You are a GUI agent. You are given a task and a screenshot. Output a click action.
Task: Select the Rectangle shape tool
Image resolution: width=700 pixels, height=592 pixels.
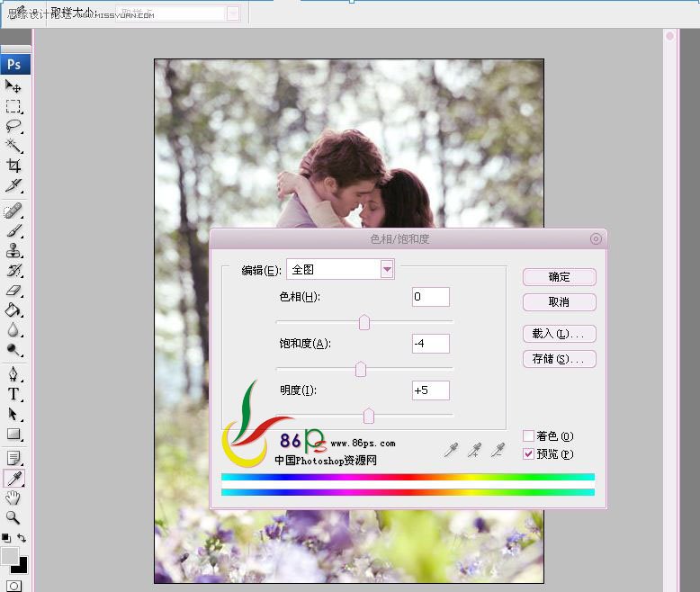click(x=13, y=434)
